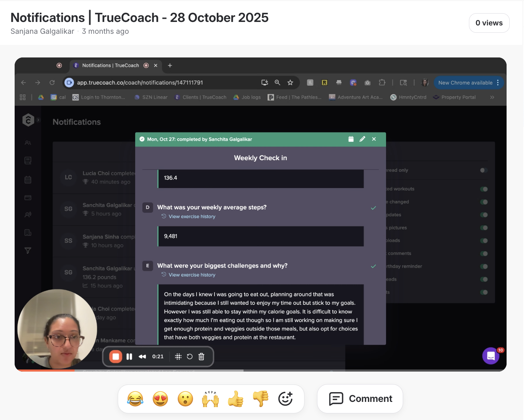Open Lucia Choi notification from 40 minutes ago
Screen dimensions: 524x420
click(x=94, y=178)
